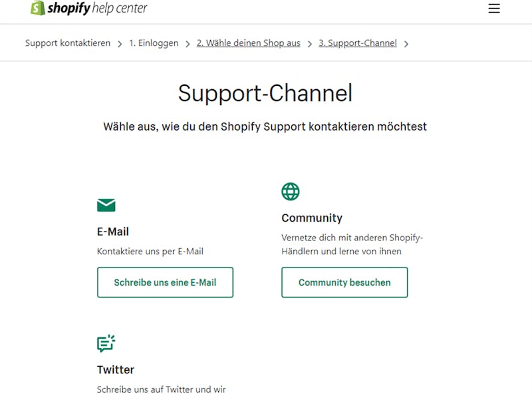Open the hamburger menu icon
The width and height of the screenshot is (532, 396).
coord(494,8)
